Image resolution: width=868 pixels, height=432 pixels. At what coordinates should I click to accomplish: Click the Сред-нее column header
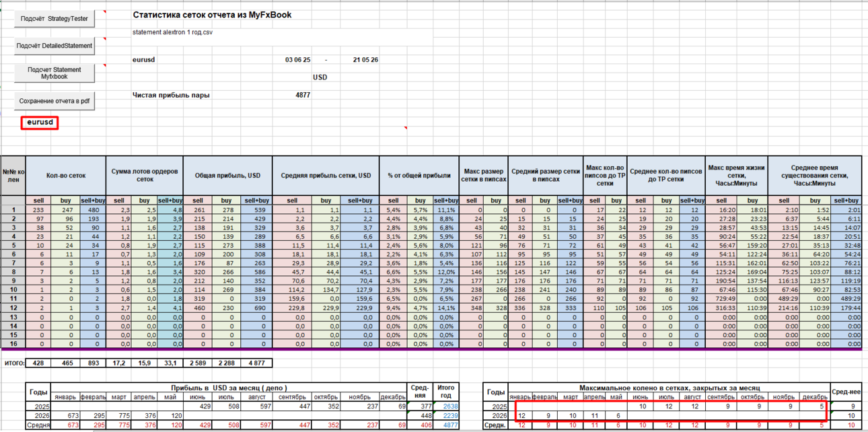coord(844,392)
